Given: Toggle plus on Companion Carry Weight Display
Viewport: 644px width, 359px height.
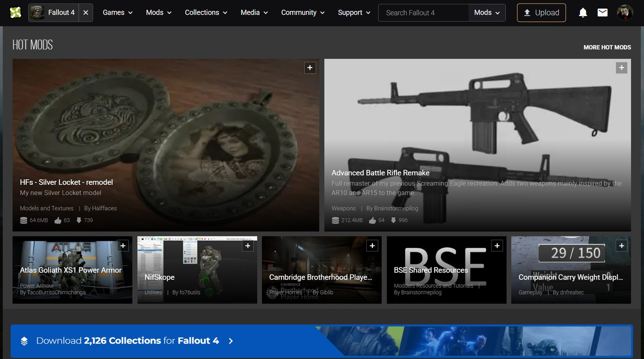Looking at the screenshot, I should click(622, 246).
